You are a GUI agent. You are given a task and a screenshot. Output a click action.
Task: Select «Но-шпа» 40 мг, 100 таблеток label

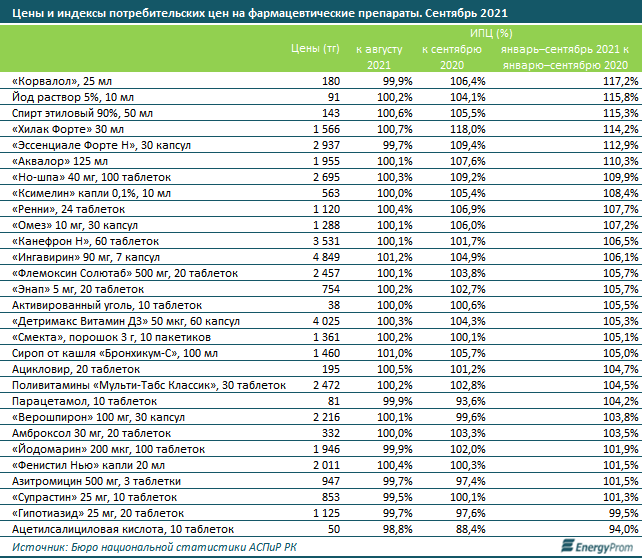pyautogui.click(x=91, y=177)
